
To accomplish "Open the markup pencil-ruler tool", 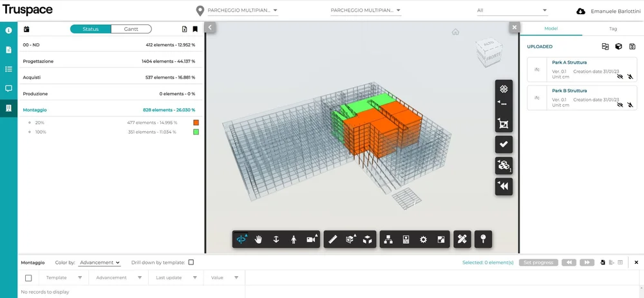I will tap(462, 239).
